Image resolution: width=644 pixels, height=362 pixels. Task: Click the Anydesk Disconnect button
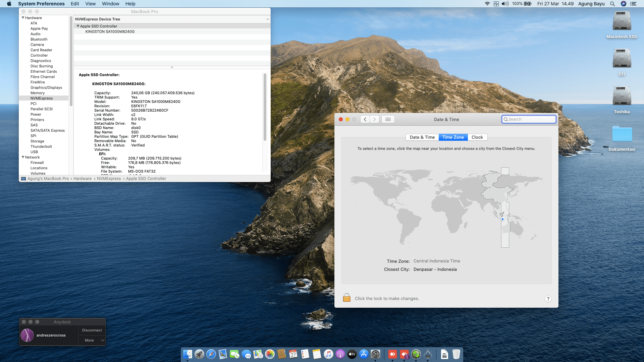92,330
